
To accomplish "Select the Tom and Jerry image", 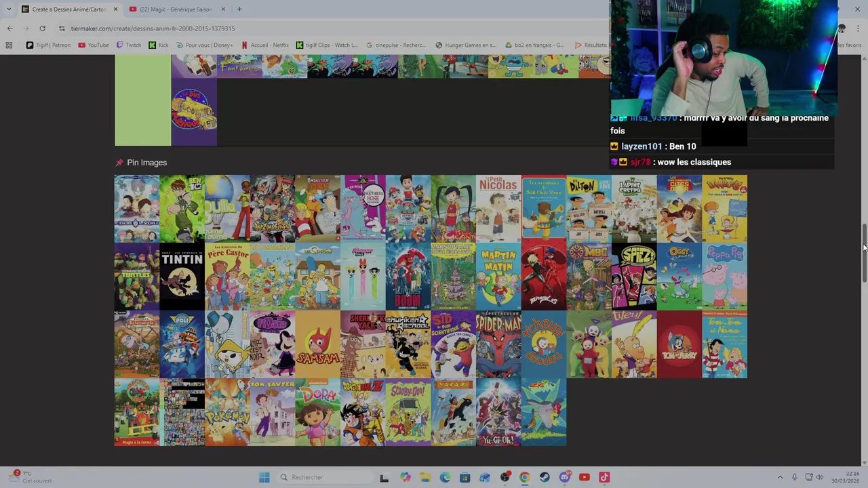I will pyautogui.click(x=679, y=344).
